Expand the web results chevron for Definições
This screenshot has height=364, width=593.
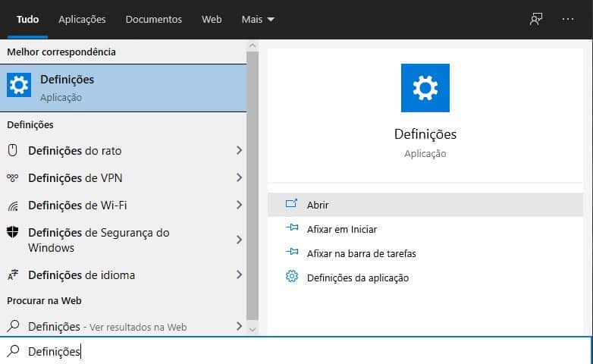[239, 326]
